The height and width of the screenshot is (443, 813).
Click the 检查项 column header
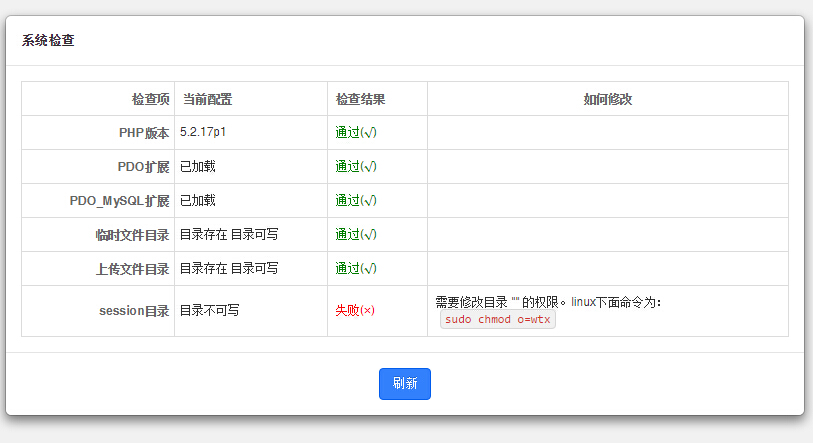coord(150,99)
